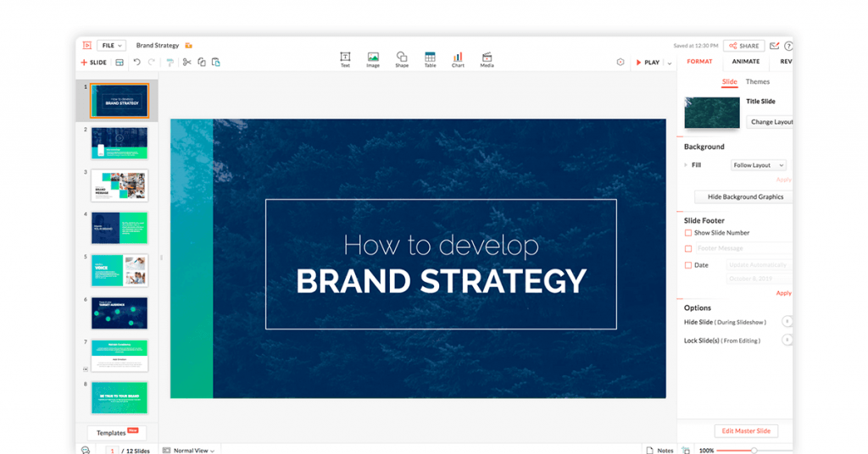Click the scissors Cut icon
This screenshot has height=454, width=868.
[x=187, y=62]
